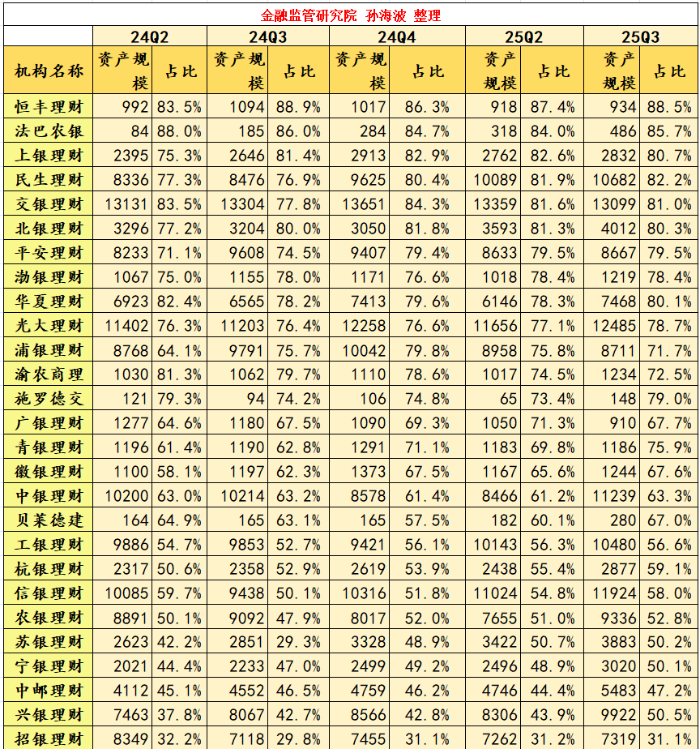This screenshot has height=749, width=700.
Task: Click 施罗德交 25Q2 asset value 65
Action: pos(493,398)
